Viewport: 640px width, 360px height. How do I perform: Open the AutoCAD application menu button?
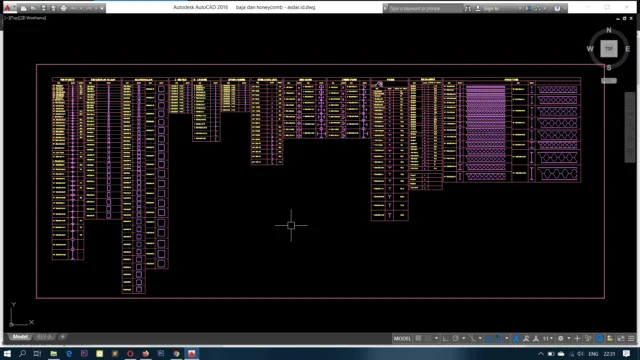pyautogui.click(x=8, y=7)
